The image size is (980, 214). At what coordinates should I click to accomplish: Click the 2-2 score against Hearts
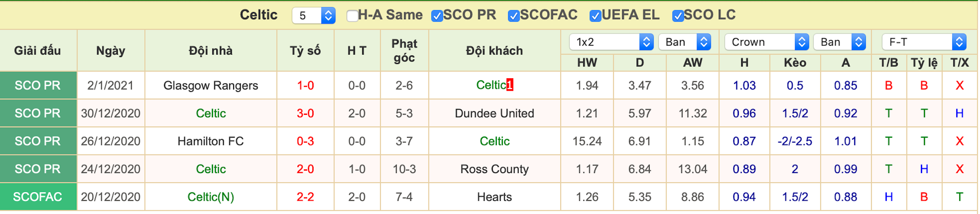[x=305, y=197]
